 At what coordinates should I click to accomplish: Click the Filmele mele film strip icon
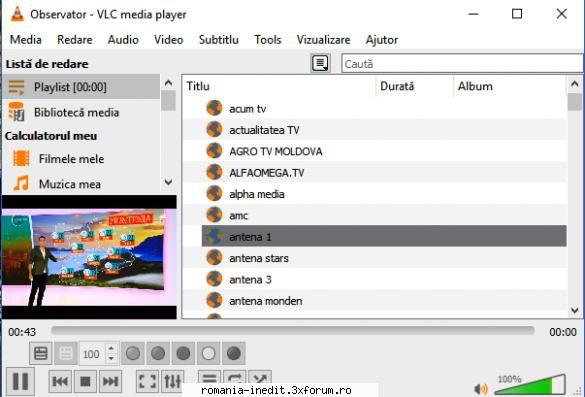tap(21, 158)
